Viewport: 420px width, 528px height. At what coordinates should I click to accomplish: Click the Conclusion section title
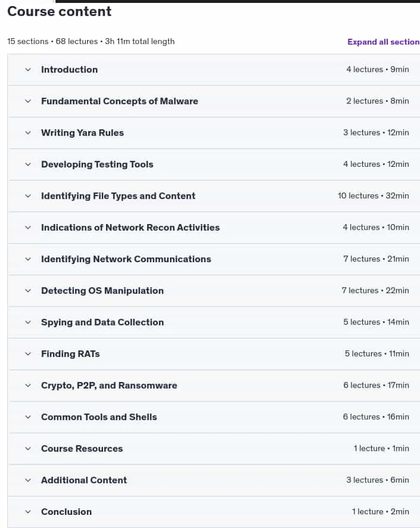pos(66,512)
